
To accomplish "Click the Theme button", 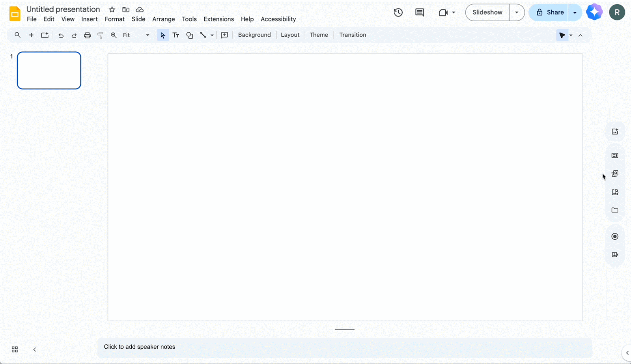I will coord(319,35).
